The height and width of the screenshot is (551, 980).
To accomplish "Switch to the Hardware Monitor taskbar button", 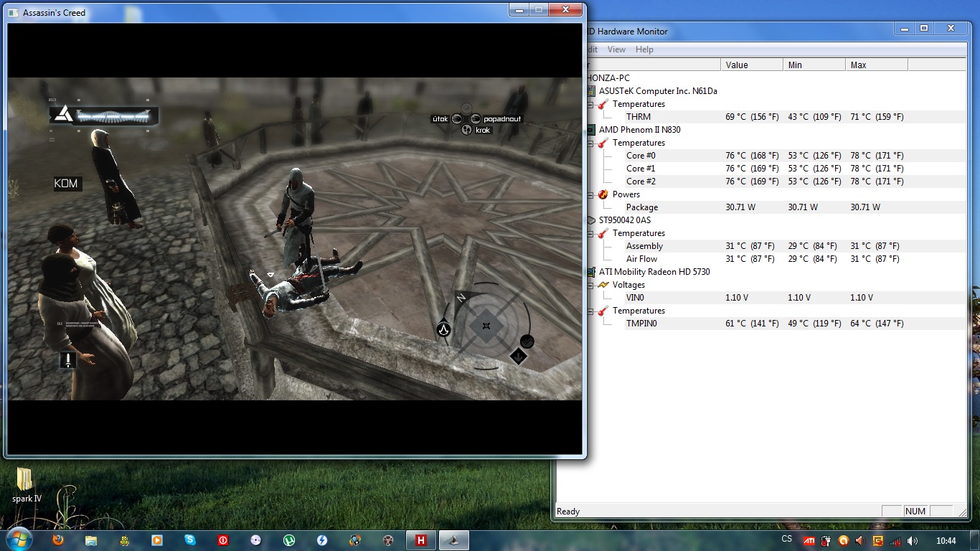I will 421,540.
